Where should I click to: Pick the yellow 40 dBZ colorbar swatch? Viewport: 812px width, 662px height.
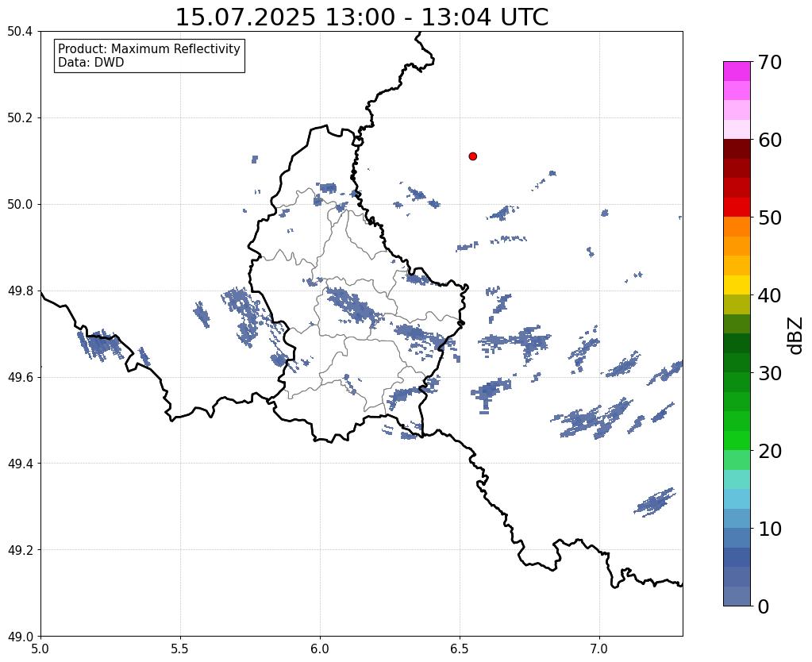(x=737, y=286)
